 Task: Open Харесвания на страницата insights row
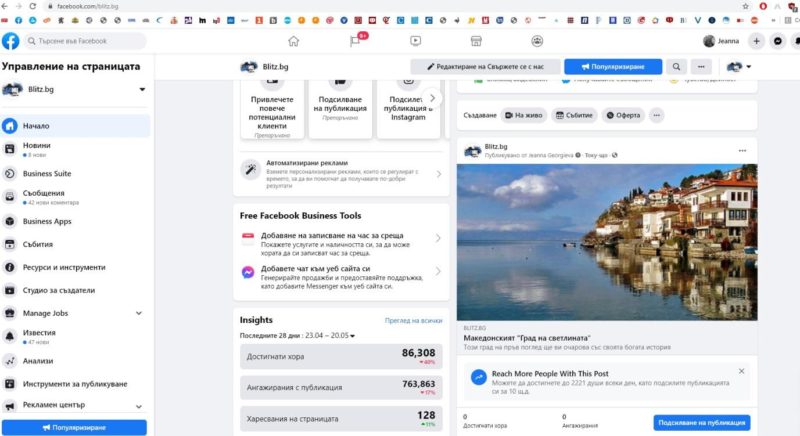point(341,419)
